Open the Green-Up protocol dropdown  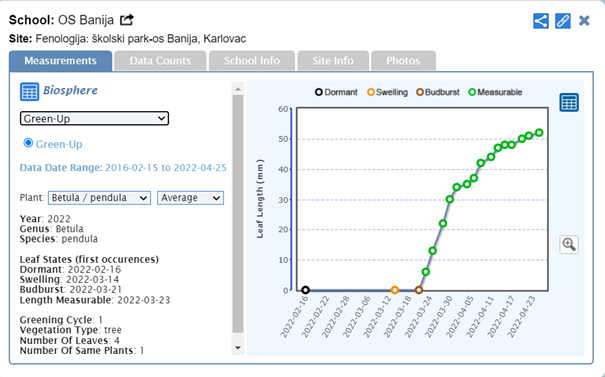(x=94, y=118)
